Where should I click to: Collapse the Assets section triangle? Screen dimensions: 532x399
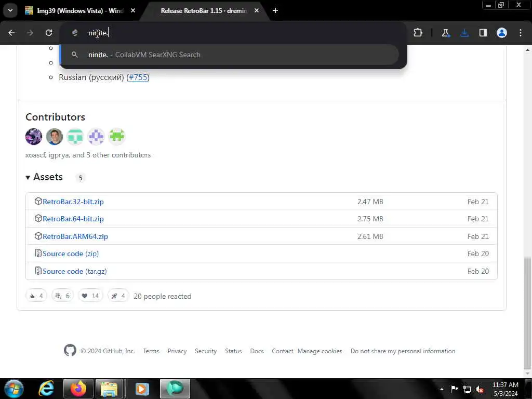tap(28, 178)
